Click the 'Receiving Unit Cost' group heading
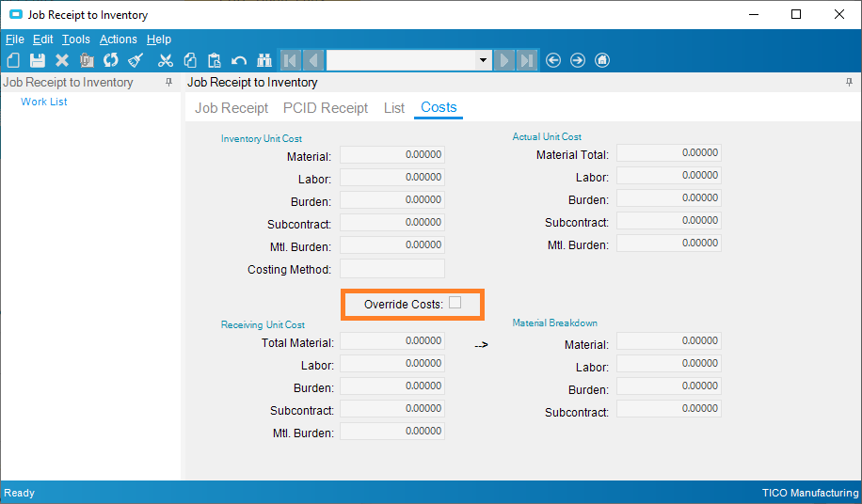862x504 pixels. coord(263,325)
